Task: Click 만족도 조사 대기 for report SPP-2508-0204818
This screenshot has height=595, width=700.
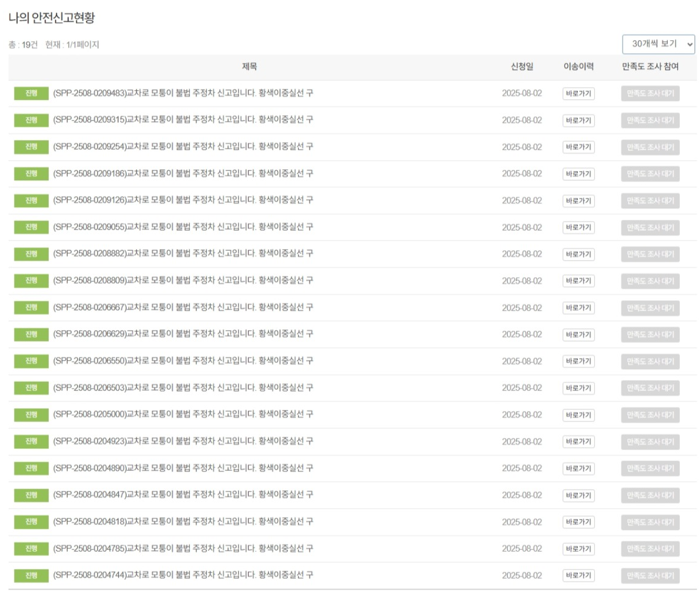Action: (x=650, y=522)
